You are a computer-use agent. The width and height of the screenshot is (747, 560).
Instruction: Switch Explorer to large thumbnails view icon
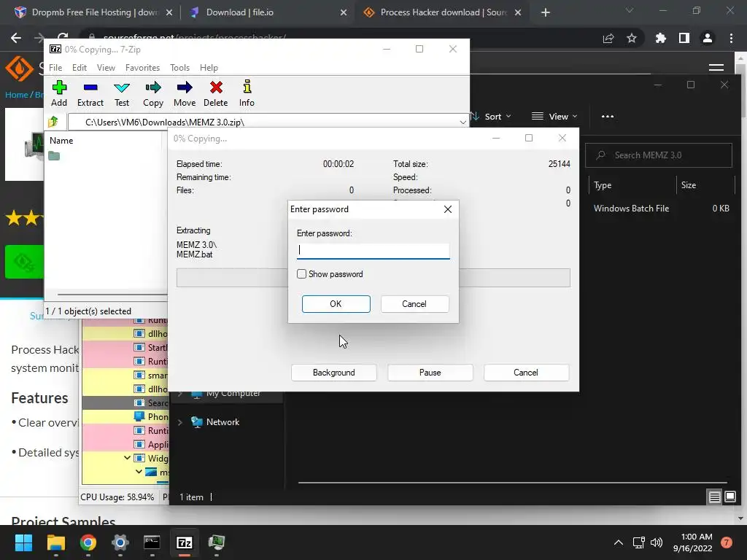click(x=730, y=497)
